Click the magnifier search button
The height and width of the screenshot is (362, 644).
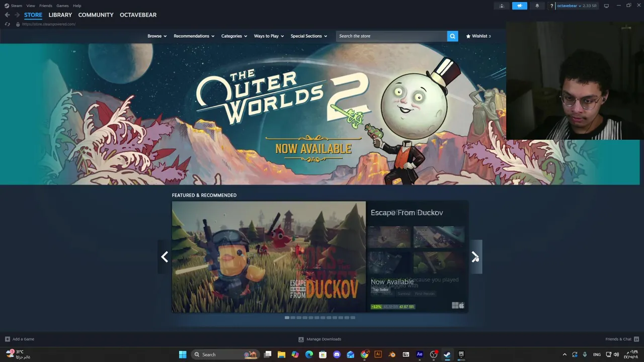tap(452, 36)
